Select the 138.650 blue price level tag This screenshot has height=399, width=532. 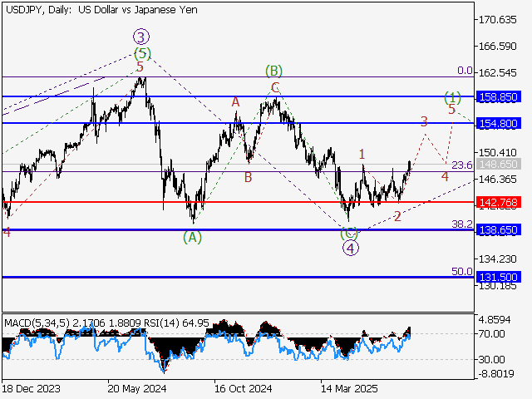[x=500, y=229]
